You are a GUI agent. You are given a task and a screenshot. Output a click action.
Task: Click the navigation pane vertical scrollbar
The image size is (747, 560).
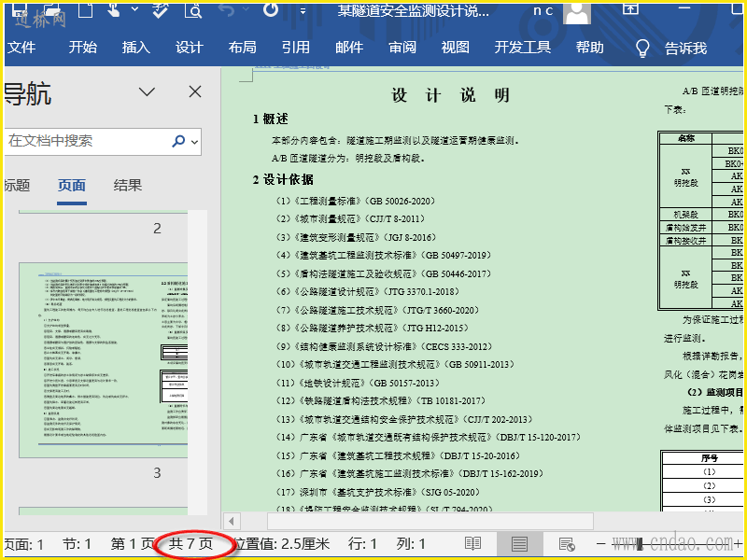pyautogui.click(x=197, y=362)
